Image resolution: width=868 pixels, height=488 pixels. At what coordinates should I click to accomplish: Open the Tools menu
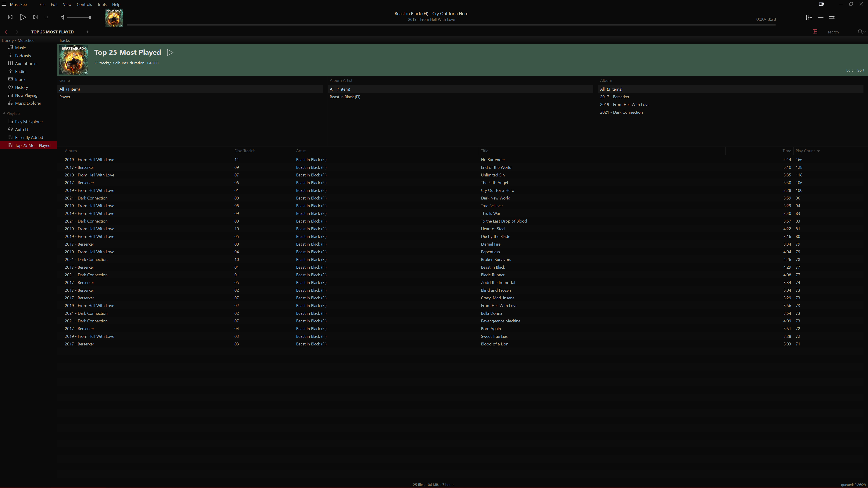click(101, 4)
